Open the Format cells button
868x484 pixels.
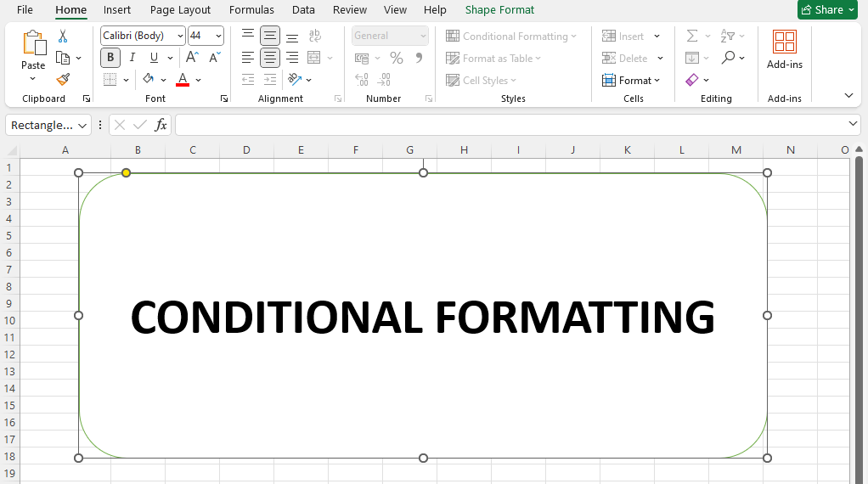[x=630, y=80]
